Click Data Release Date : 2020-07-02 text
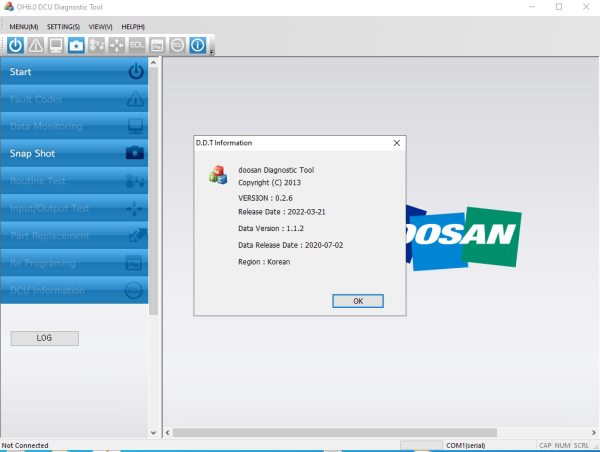This screenshot has height=452, width=600. coord(290,245)
